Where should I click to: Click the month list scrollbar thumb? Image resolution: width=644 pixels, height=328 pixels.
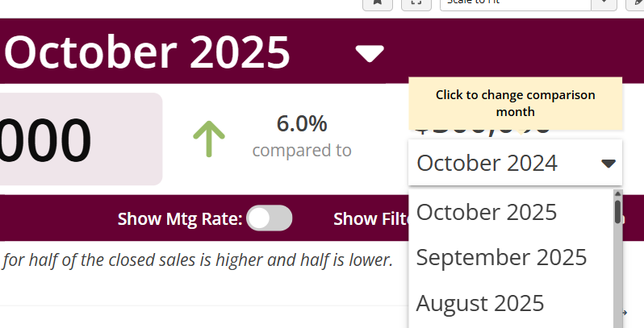click(617, 211)
